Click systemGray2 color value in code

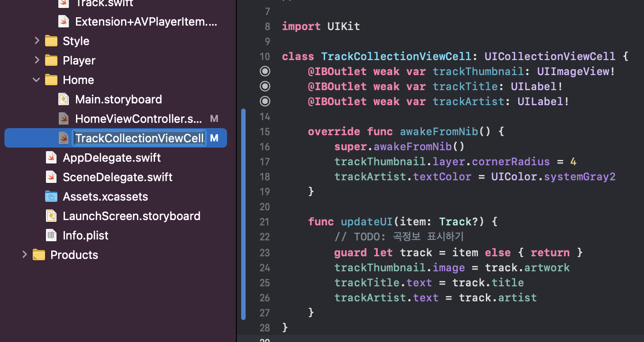coord(580,176)
